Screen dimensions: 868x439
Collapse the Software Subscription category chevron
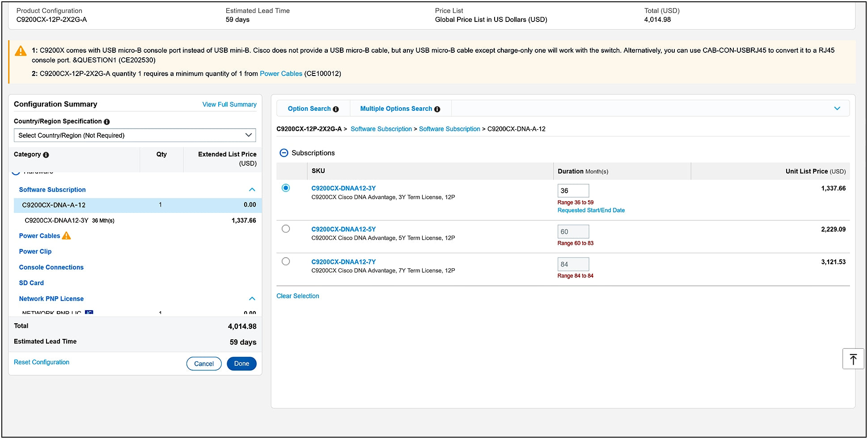(x=252, y=190)
